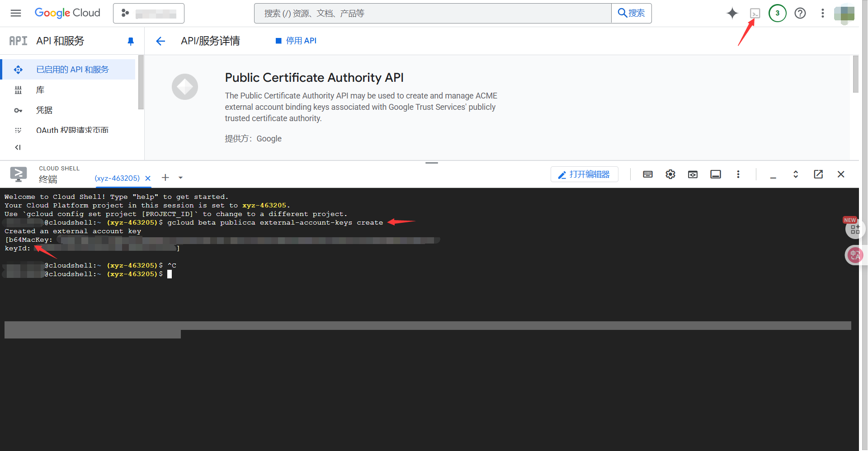
Task: Unpin API 和服务 with the pin icon
Action: click(x=131, y=41)
